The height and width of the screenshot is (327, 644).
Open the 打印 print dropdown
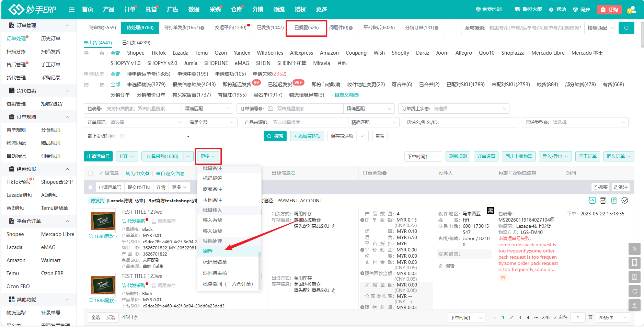(x=127, y=156)
